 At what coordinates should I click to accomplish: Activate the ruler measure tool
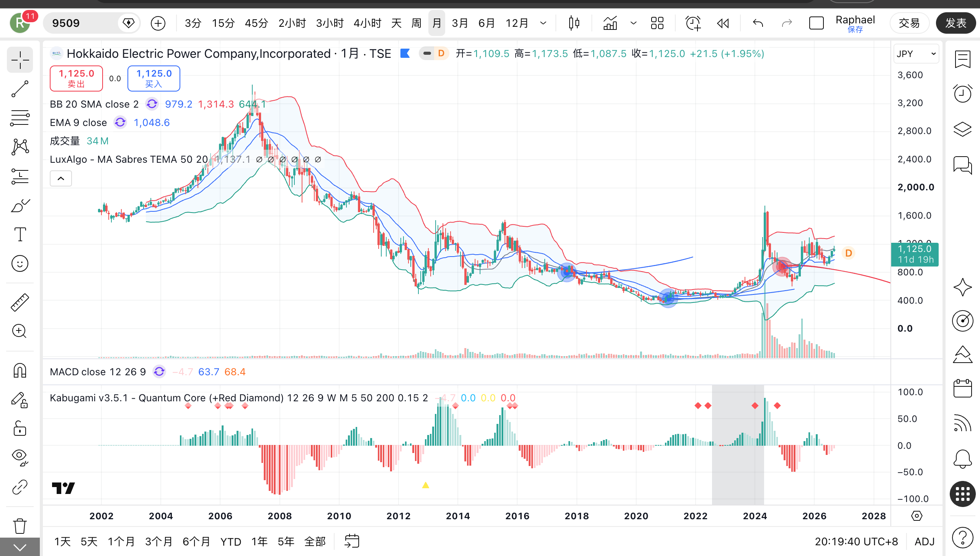pyautogui.click(x=20, y=302)
